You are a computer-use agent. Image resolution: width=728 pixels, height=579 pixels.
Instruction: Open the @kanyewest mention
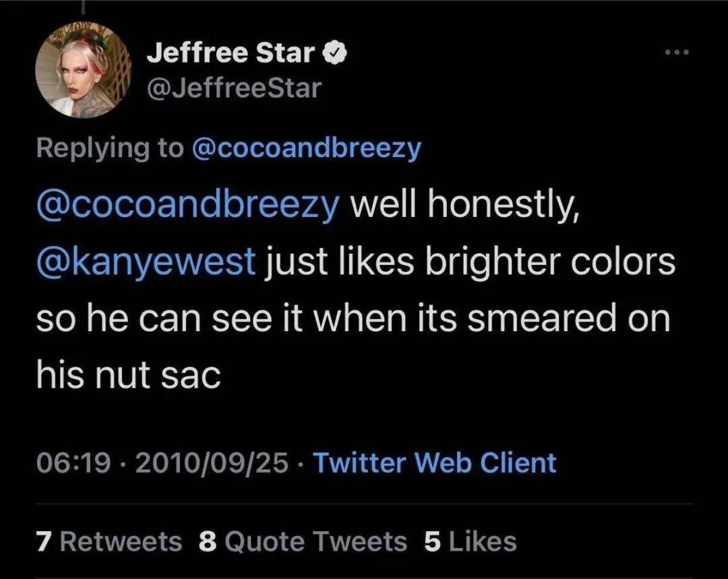(146, 262)
